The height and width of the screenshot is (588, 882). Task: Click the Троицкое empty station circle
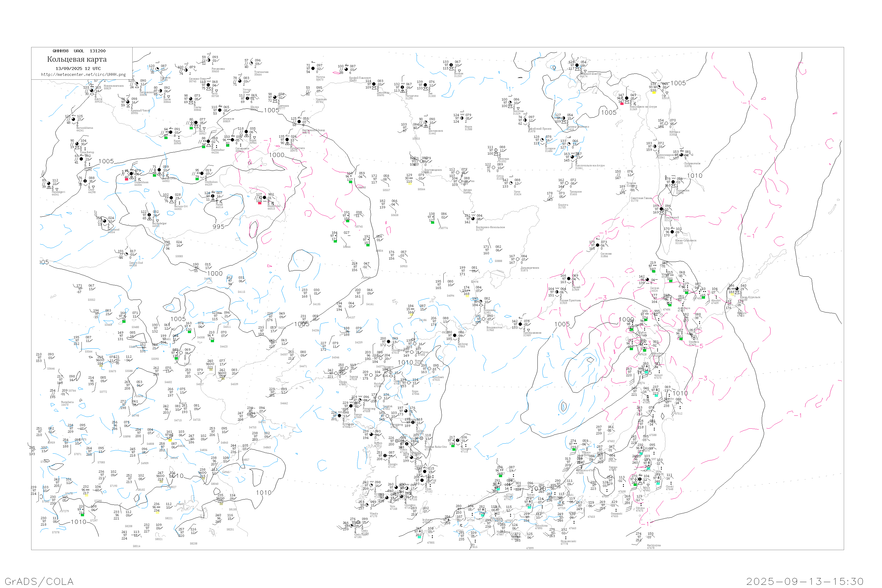(x=567, y=183)
